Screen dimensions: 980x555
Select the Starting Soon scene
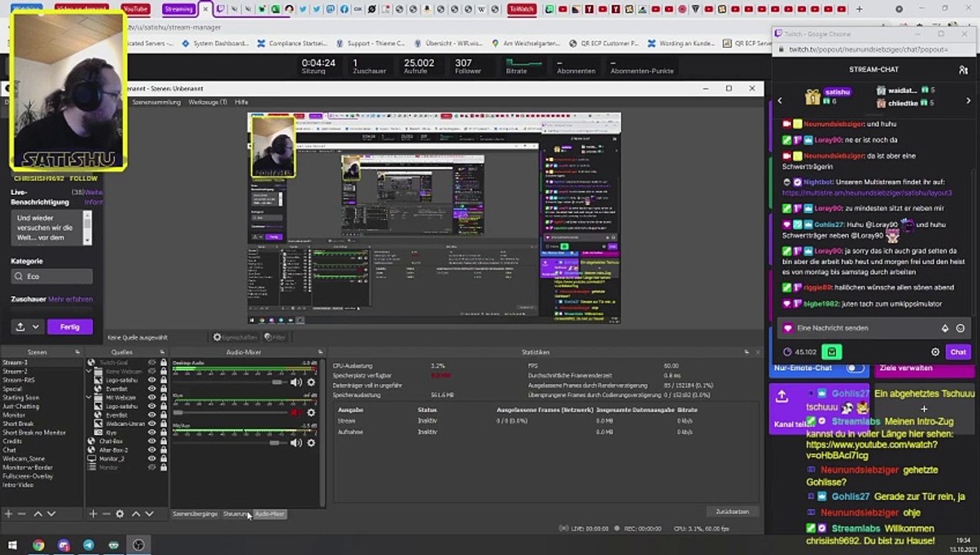point(21,398)
